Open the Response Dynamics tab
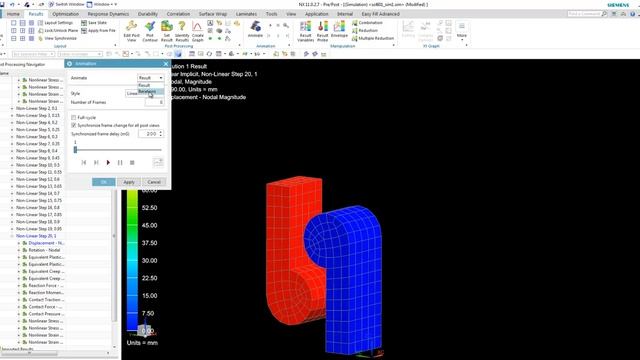This screenshot has height=360, width=640. (x=108, y=14)
